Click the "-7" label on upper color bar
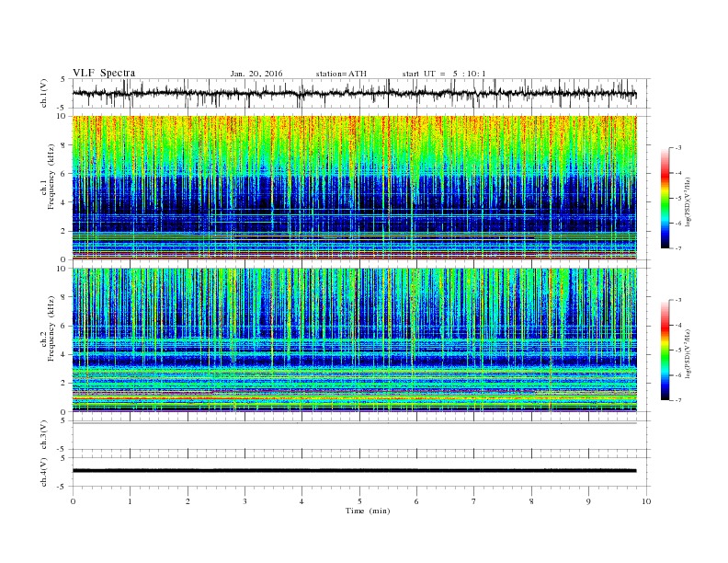The height and width of the screenshot is (563, 728). pos(677,248)
